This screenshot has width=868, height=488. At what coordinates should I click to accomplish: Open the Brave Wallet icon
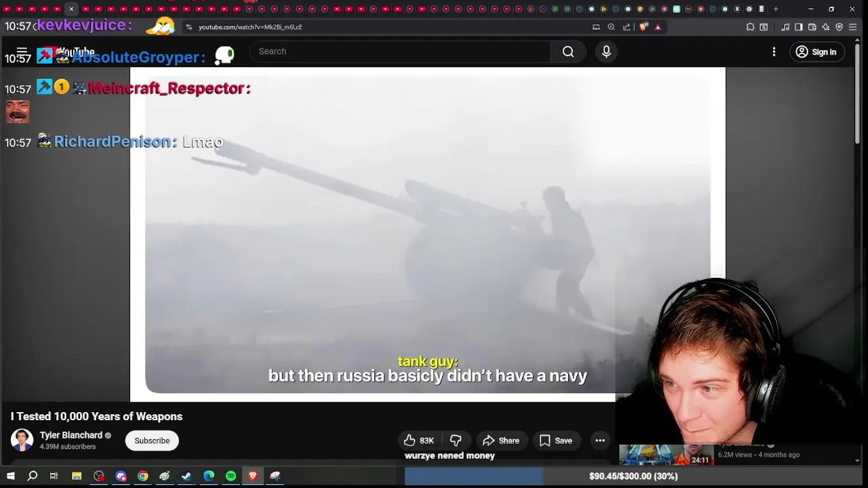pos(812,27)
